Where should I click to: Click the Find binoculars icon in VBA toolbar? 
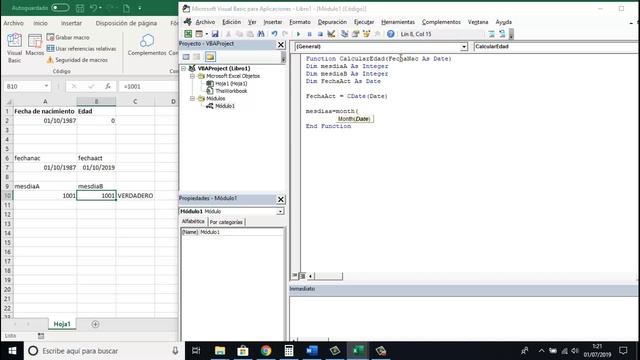pos(261,34)
